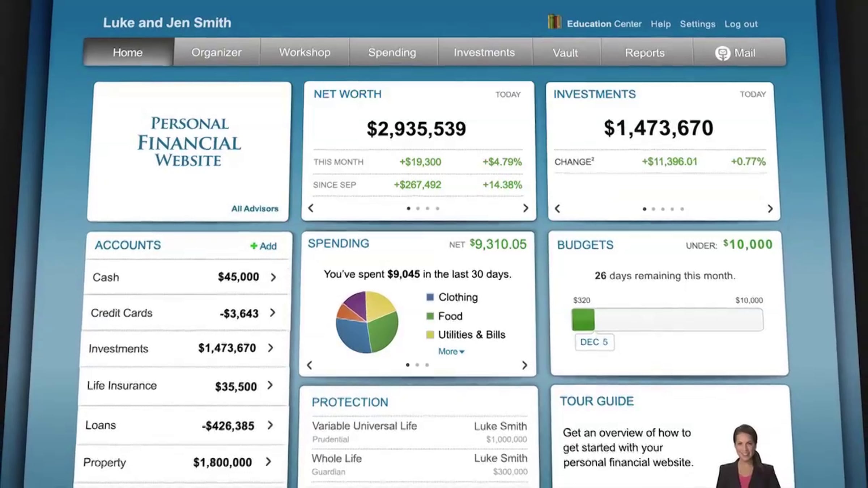Select second pagination dot in Spending card

pyautogui.click(x=417, y=365)
